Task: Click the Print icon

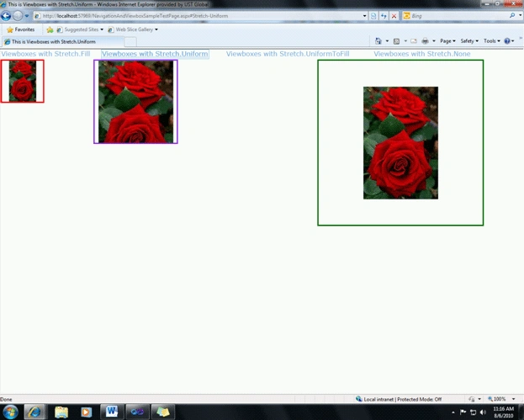Action: (425, 40)
